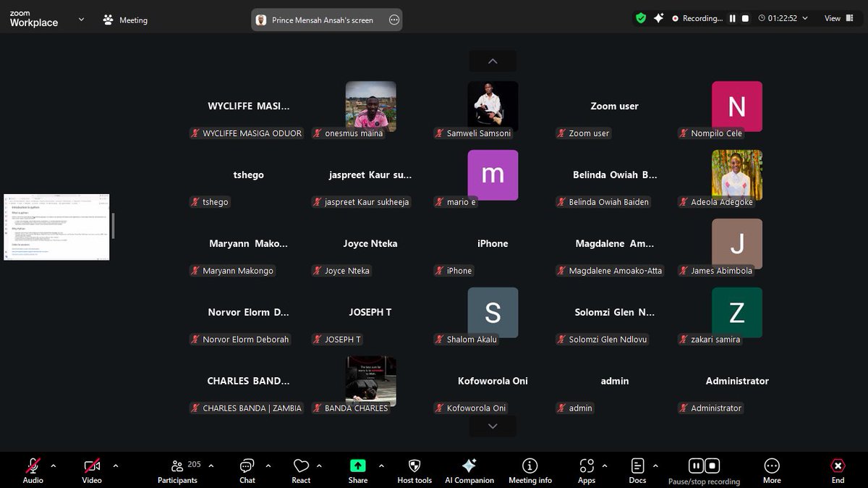Expand the Participants options chevron

[x=211, y=466]
